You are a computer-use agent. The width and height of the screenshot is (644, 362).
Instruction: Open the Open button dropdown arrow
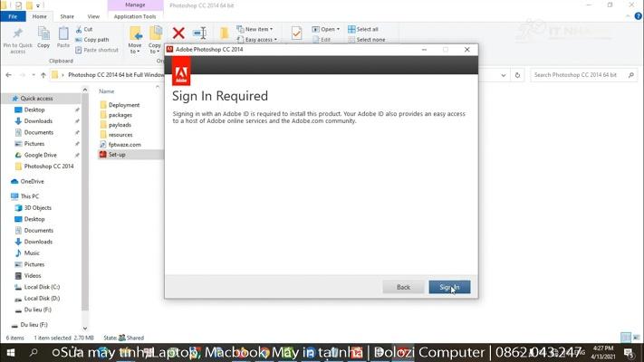click(x=339, y=29)
